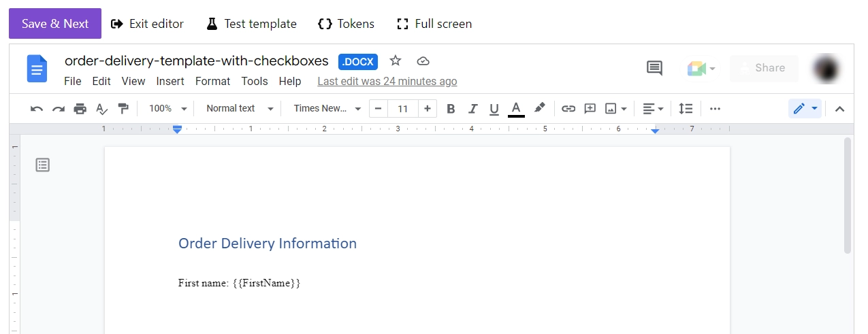Open the Normal text style dropdown
Image resolution: width=868 pixels, height=334 pixels.
(x=240, y=109)
